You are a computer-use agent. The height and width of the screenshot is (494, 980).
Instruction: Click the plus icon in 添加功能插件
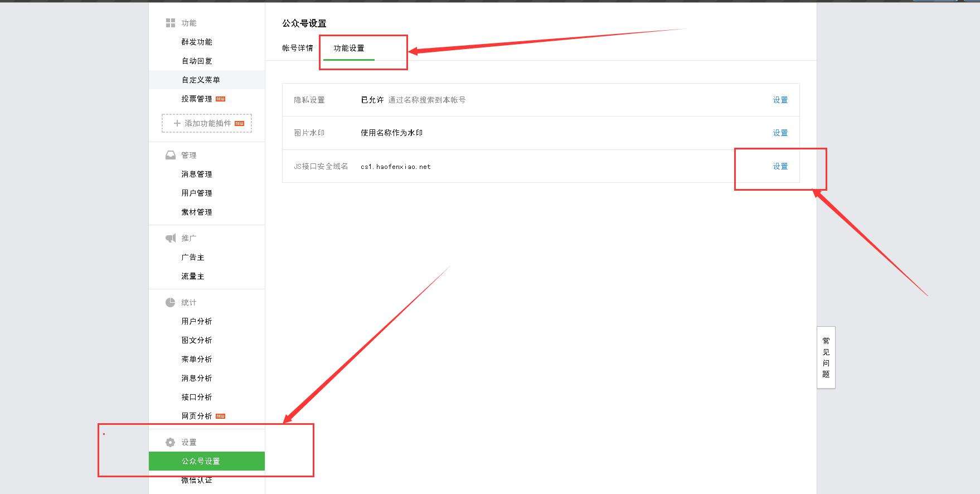(177, 123)
